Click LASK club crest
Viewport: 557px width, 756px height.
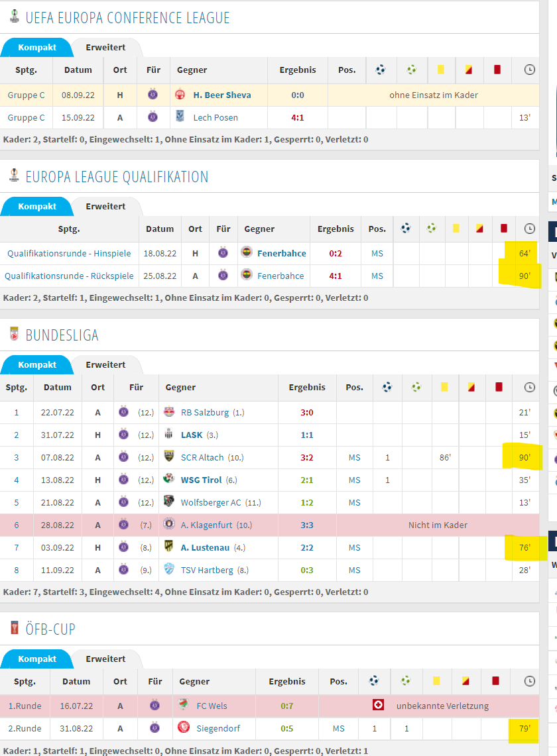pos(169,434)
